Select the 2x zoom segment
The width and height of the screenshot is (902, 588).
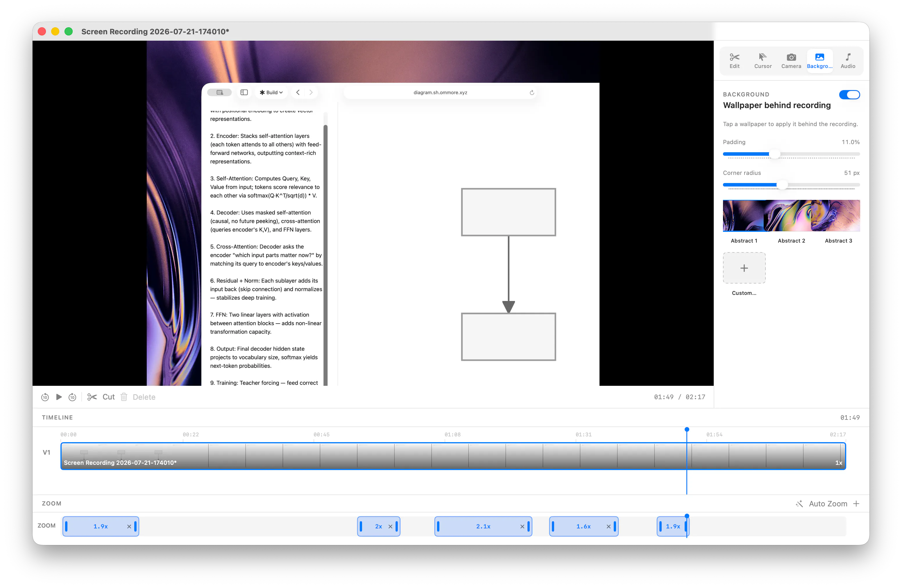(x=378, y=526)
